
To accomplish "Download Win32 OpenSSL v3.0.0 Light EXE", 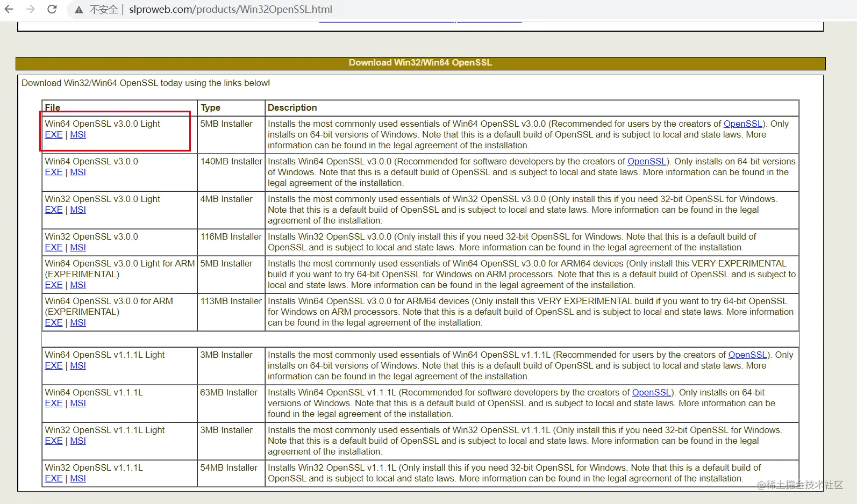I will (54, 210).
